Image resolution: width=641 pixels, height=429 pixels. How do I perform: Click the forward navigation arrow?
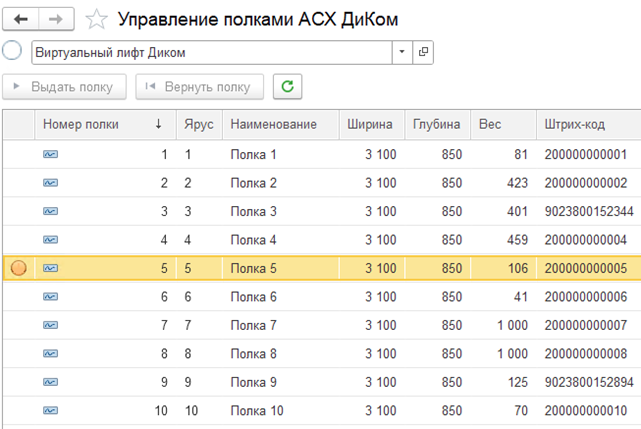pyautogui.click(x=56, y=19)
